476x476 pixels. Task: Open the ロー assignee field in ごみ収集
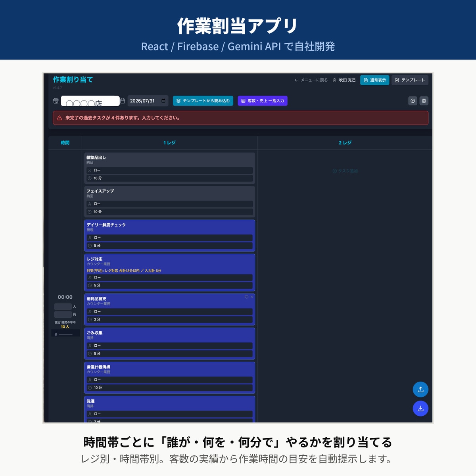[x=169, y=346]
